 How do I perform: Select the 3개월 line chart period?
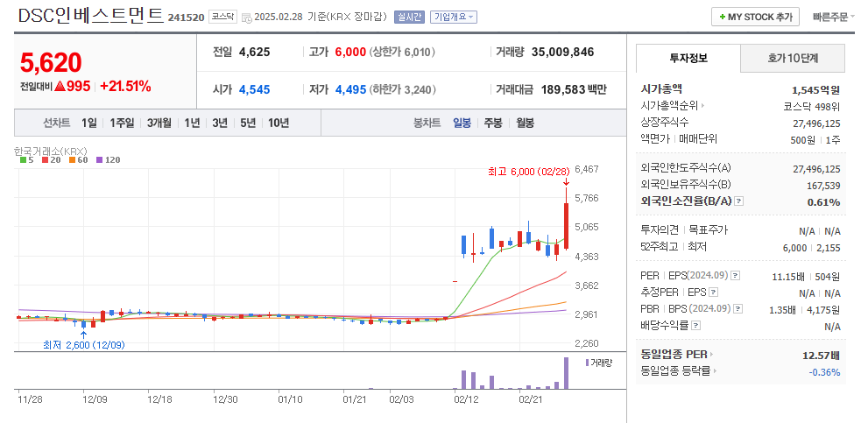pos(159,123)
